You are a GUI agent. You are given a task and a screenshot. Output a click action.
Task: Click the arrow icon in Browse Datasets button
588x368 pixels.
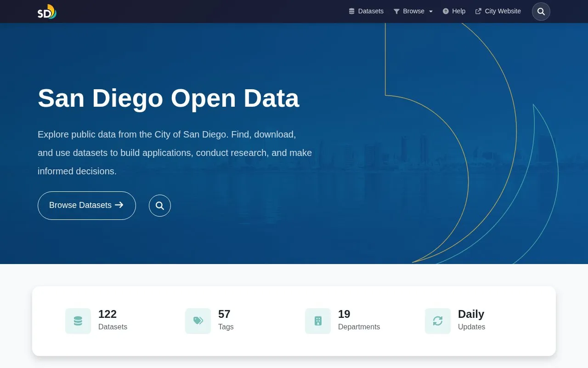click(x=119, y=205)
